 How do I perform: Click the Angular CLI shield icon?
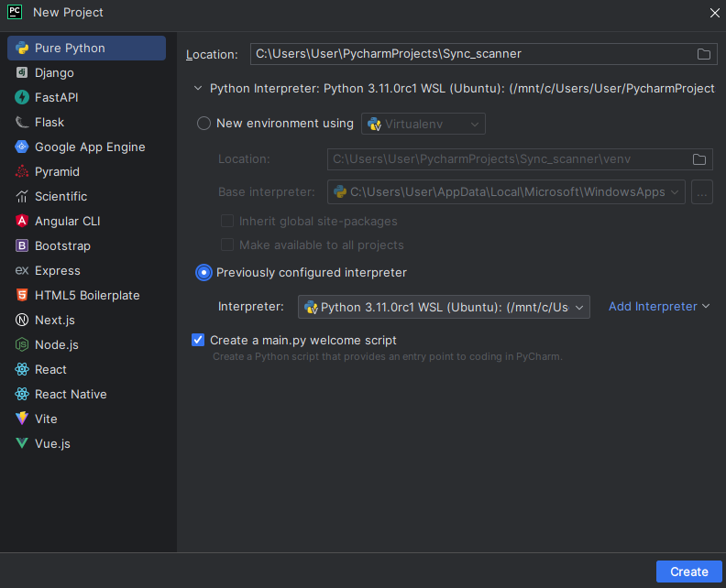tap(22, 221)
